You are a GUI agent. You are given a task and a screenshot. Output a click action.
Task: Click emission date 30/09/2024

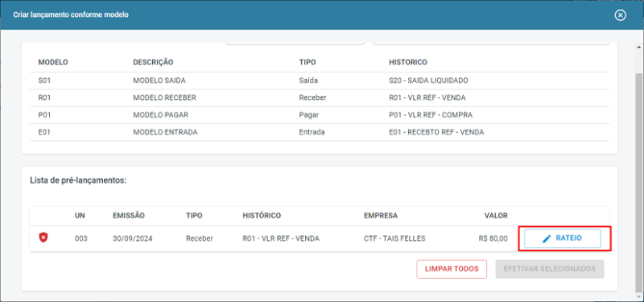tap(132, 238)
